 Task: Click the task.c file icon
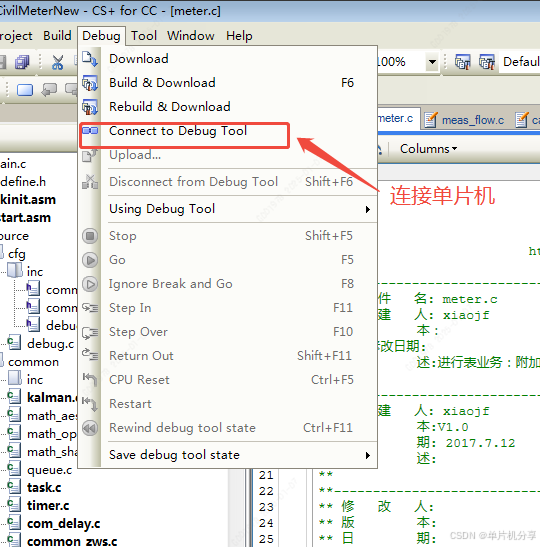point(14,486)
